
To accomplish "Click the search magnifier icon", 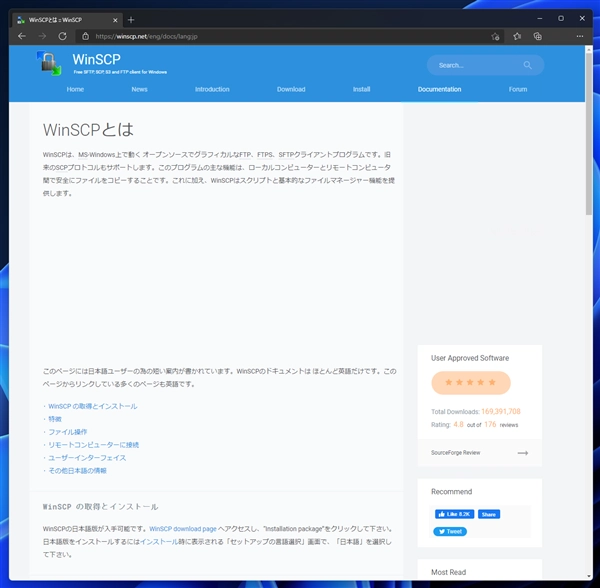I will pyautogui.click(x=528, y=65).
